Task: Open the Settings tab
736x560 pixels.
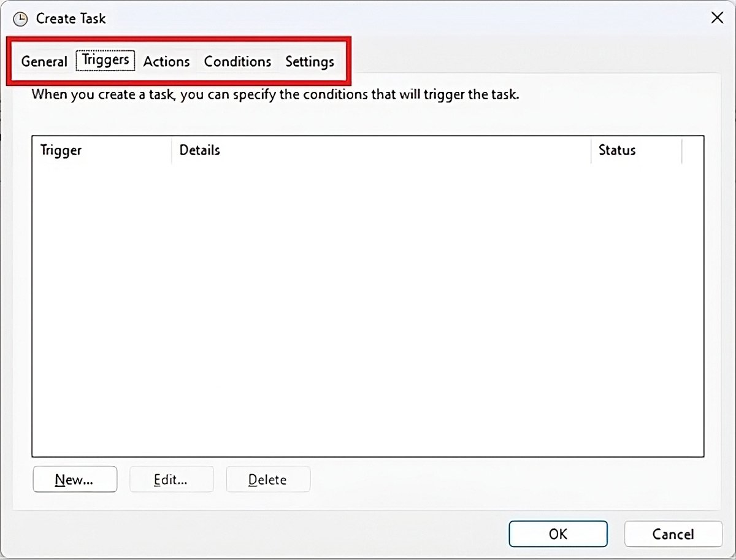Action: click(x=310, y=61)
